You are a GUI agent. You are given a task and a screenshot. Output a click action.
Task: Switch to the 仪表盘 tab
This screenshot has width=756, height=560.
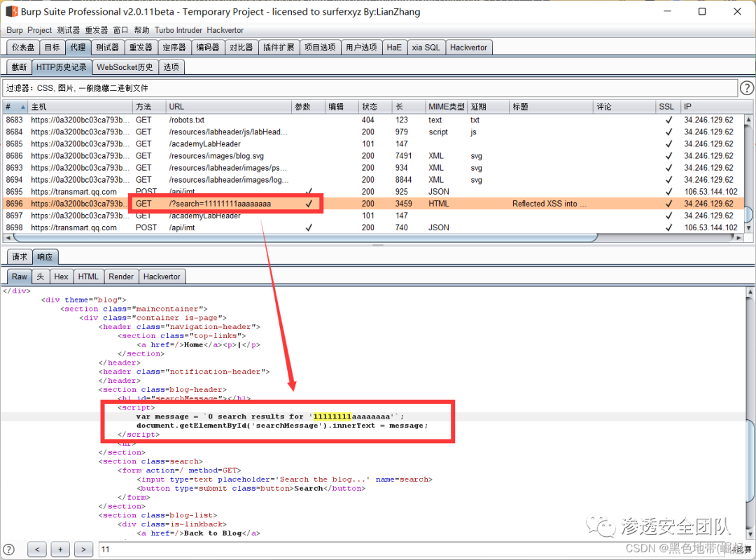click(x=23, y=48)
